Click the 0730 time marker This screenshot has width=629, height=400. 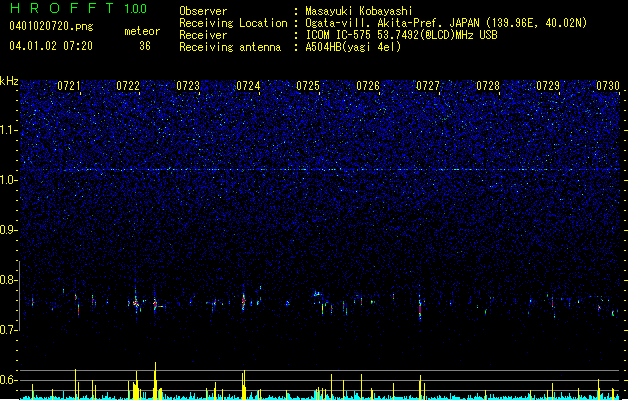point(608,86)
